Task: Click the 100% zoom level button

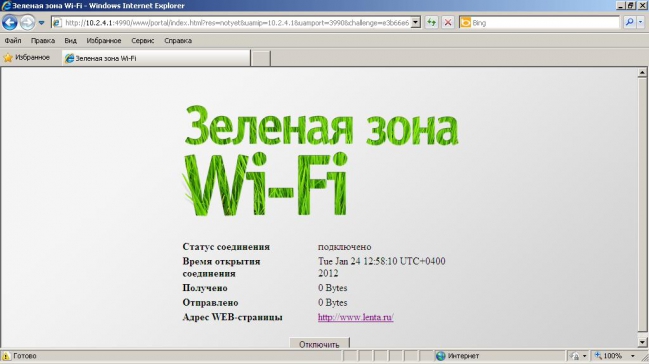Action: [608, 356]
